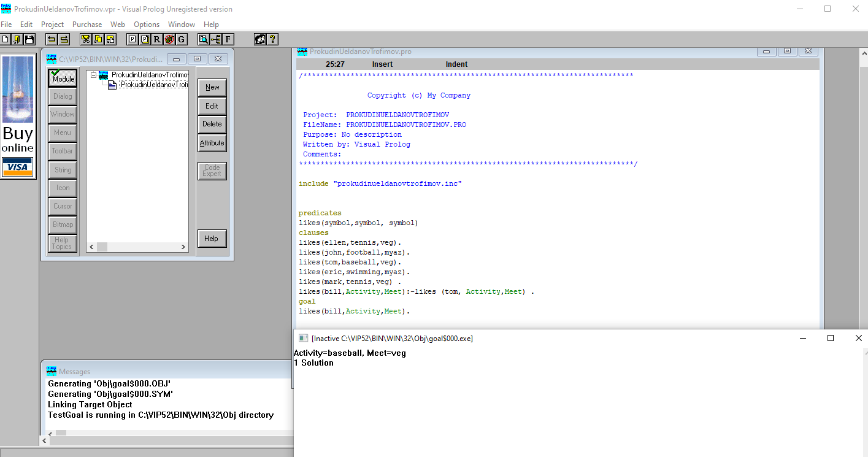Click the magnifier browse toolbar icon

[x=204, y=39]
